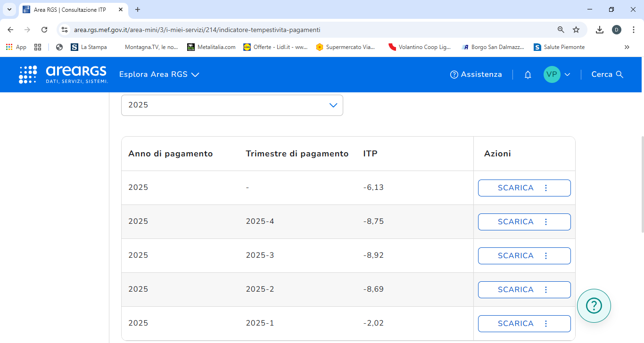Expand the Esplora Area RGS menu
The height and width of the screenshot is (343, 644).
click(159, 74)
